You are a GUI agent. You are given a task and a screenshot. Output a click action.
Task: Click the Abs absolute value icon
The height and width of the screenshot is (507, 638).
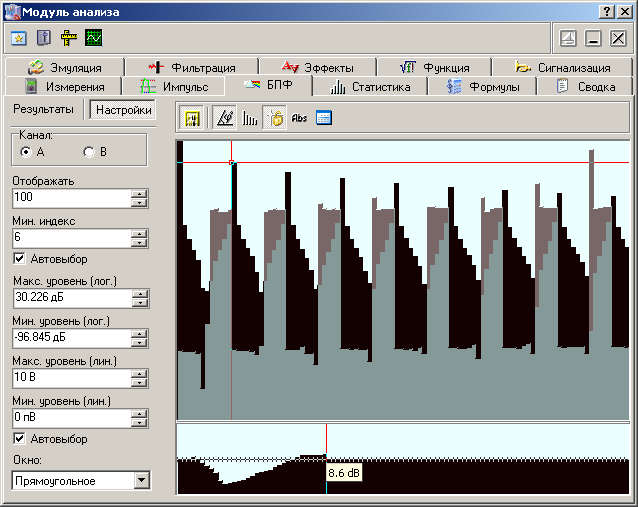click(x=299, y=118)
